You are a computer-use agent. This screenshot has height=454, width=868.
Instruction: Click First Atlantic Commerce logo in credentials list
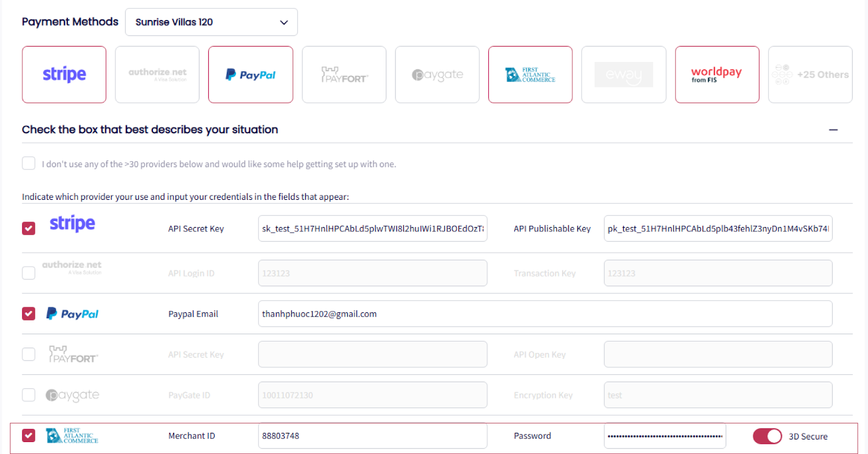click(72, 436)
